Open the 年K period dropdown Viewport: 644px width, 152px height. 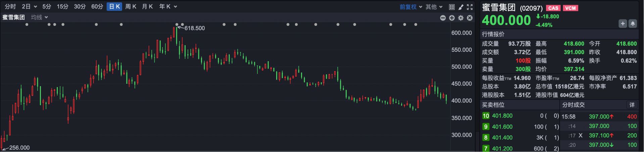coord(168,7)
